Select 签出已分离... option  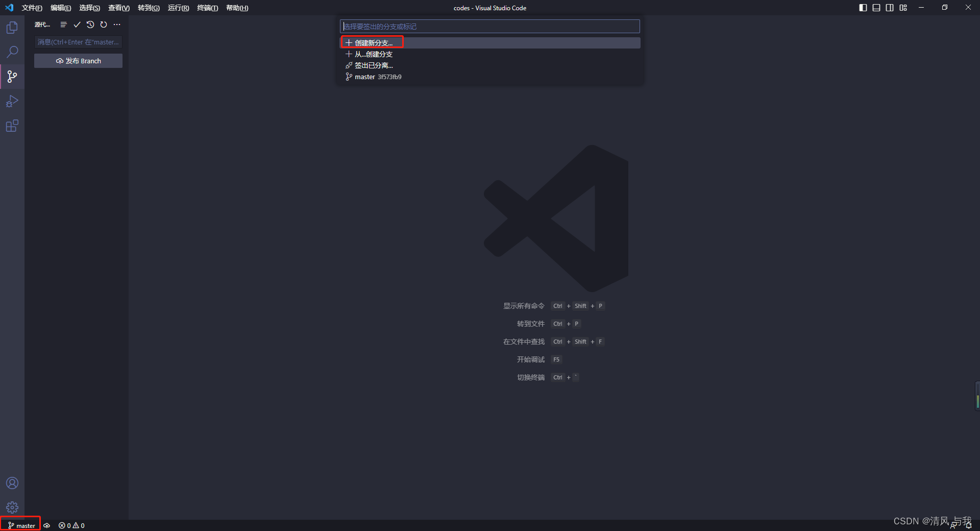pyautogui.click(x=489, y=65)
